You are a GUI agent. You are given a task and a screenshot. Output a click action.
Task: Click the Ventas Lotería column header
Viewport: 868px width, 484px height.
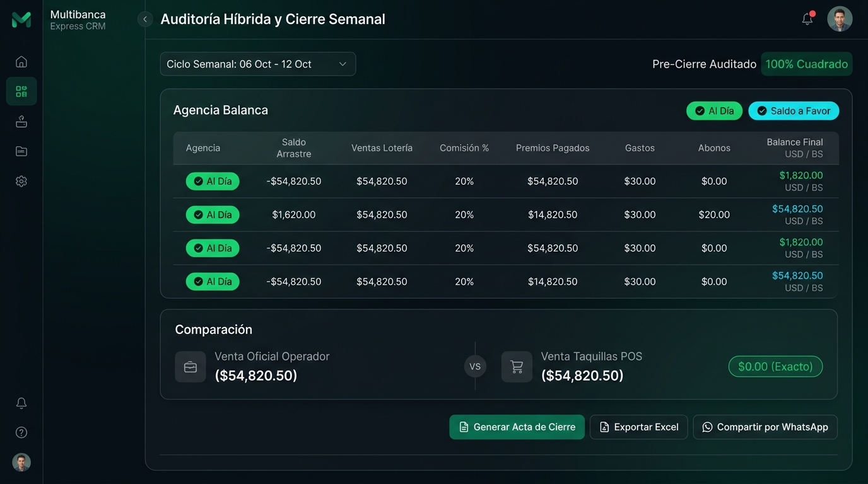(x=382, y=148)
